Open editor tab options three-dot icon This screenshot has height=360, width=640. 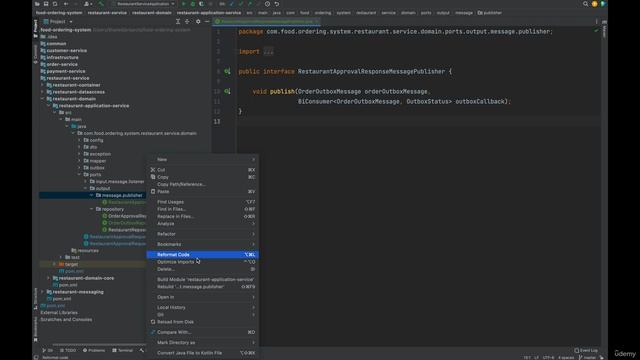pyautogui.click(x=596, y=21)
